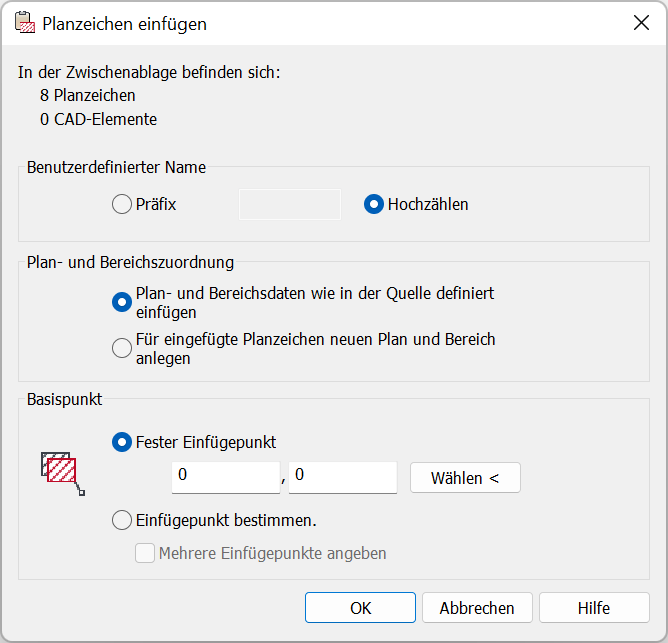Click the Präfix text input field
The width and height of the screenshot is (668, 643).
coord(290,204)
